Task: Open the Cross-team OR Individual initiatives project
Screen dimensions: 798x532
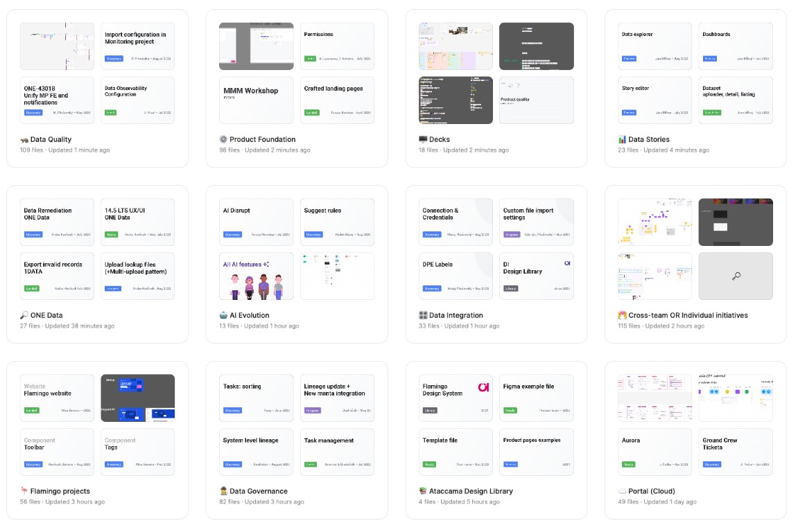Action: [688, 315]
